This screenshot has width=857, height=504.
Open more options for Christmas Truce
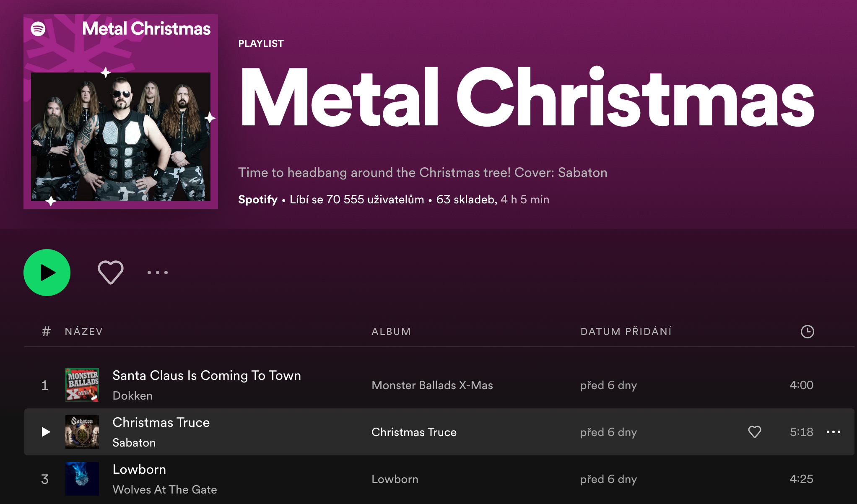click(833, 432)
